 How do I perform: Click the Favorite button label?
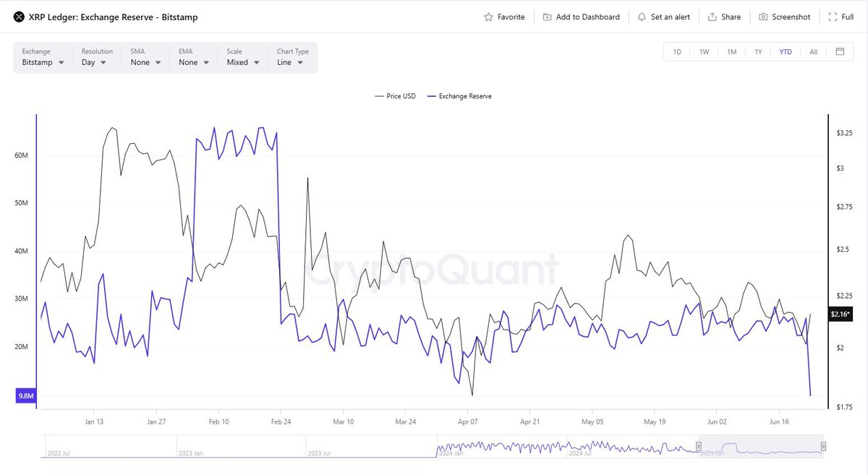(511, 17)
